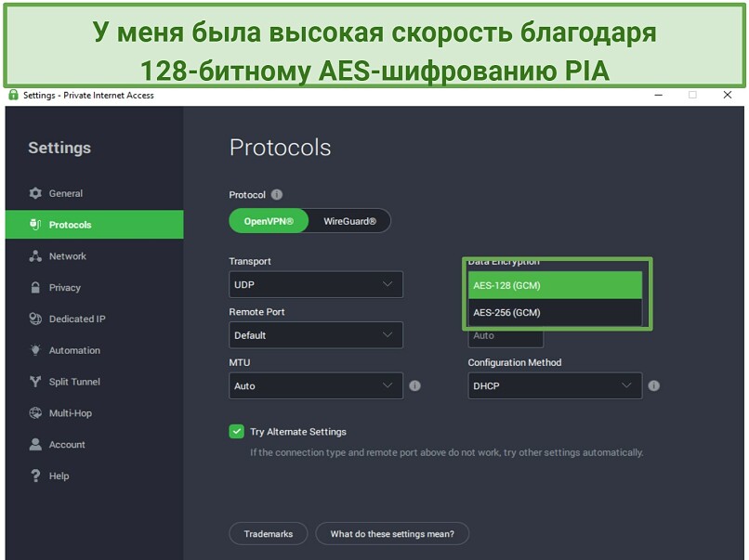Viewport: 749px width, 560px height.
Task: Choose AES-256 (GCM) encryption option
Action: pos(555,313)
